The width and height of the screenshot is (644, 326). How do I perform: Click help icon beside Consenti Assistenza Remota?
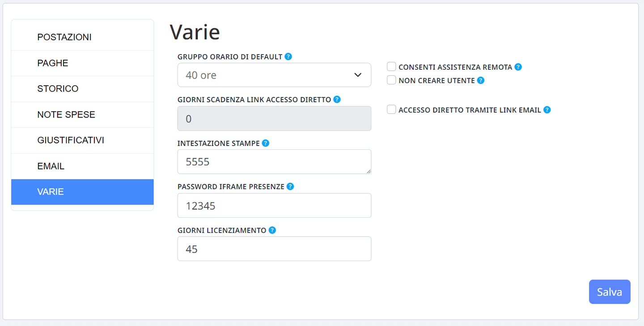tap(518, 67)
